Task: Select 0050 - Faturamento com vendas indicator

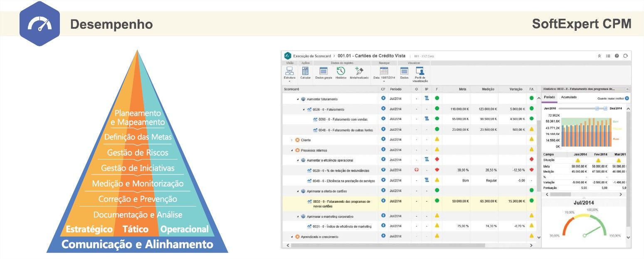Action: (343, 120)
